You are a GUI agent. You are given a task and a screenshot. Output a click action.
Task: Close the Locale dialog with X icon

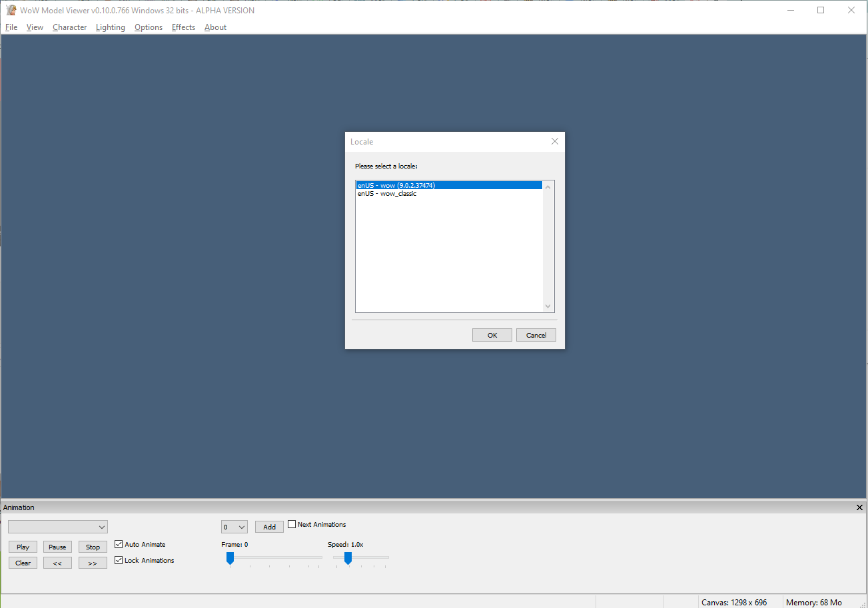coord(554,141)
